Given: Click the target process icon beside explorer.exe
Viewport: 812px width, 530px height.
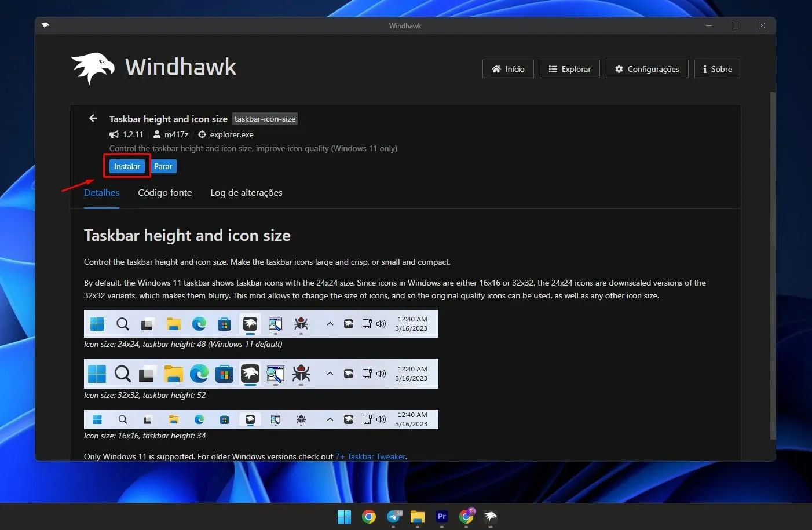Looking at the screenshot, I should (x=202, y=134).
